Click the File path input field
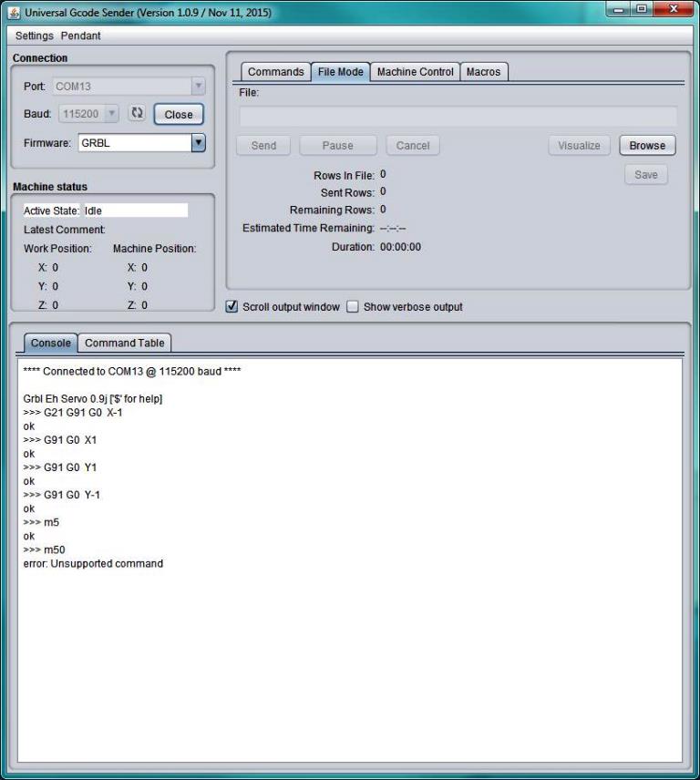 pyautogui.click(x=458, y=117)
